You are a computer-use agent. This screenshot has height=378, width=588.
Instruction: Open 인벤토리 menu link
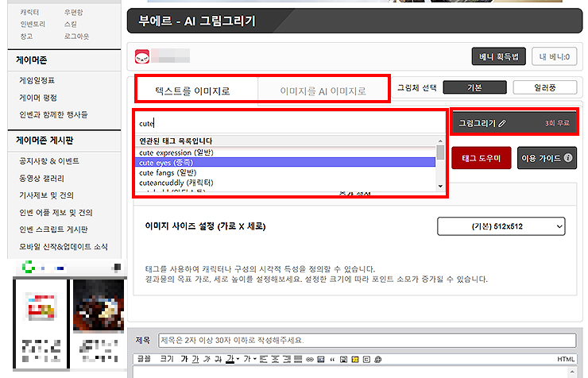coord(33,24)
